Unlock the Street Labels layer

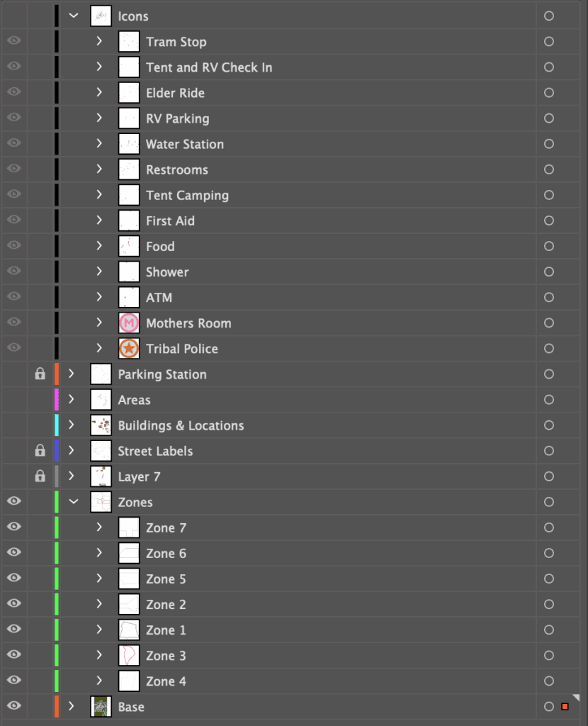[40, 451]
